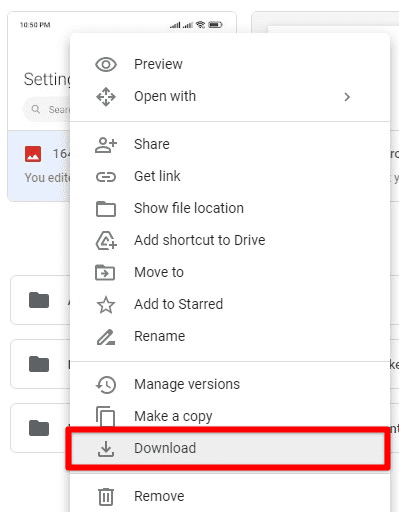Select Add shortcut to Drive
Screen dimensions: 399x512
pos(230,240)
